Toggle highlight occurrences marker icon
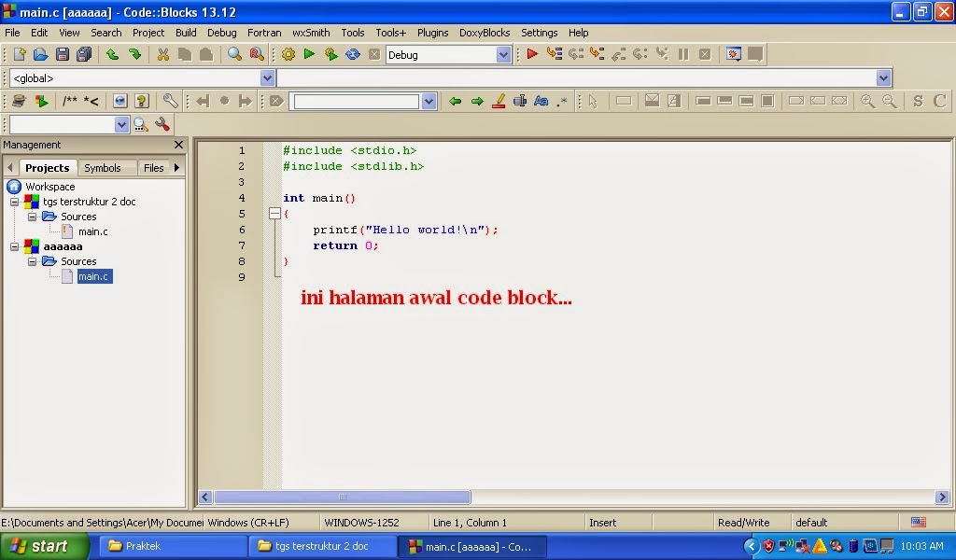This screenshot has width=956, height=560. click(499, 101)
